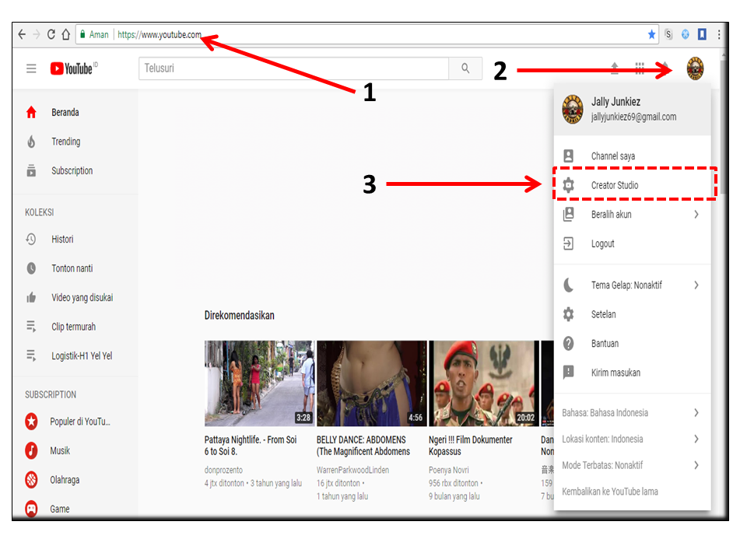This screenshot has height=560, width=747.
Task: Open Creator Studio from account menu
Action: [632, 185]
